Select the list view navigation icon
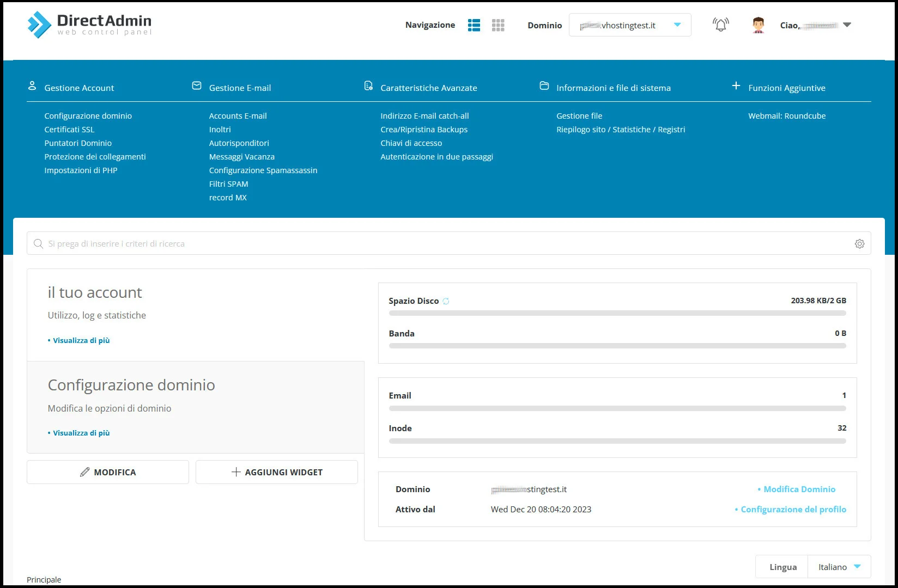 point(474,25)
